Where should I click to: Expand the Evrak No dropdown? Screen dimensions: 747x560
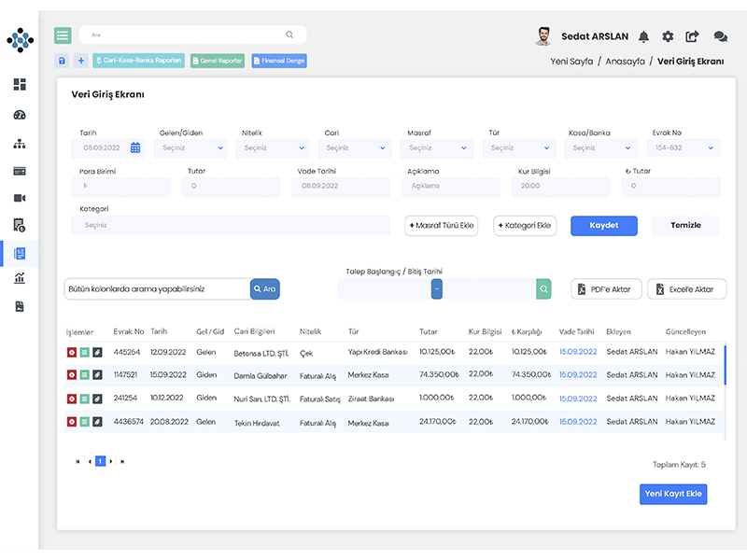[686, 147]
